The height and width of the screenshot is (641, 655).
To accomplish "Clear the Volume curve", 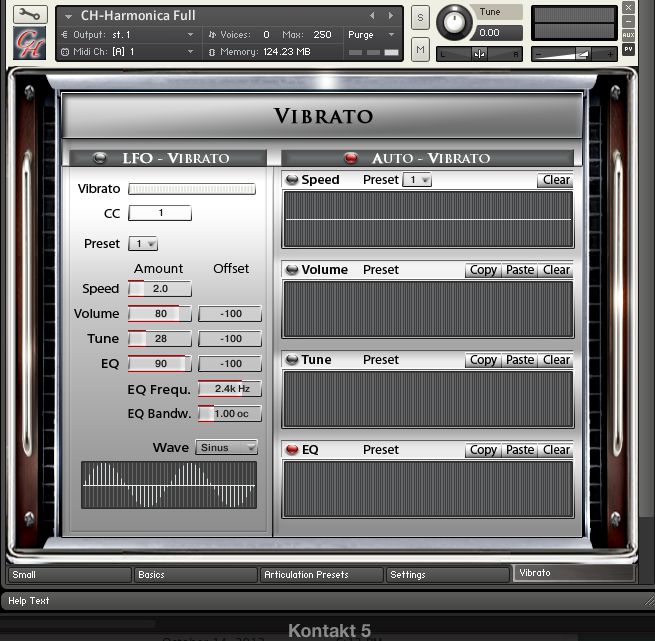I will [x=555, y=270].
